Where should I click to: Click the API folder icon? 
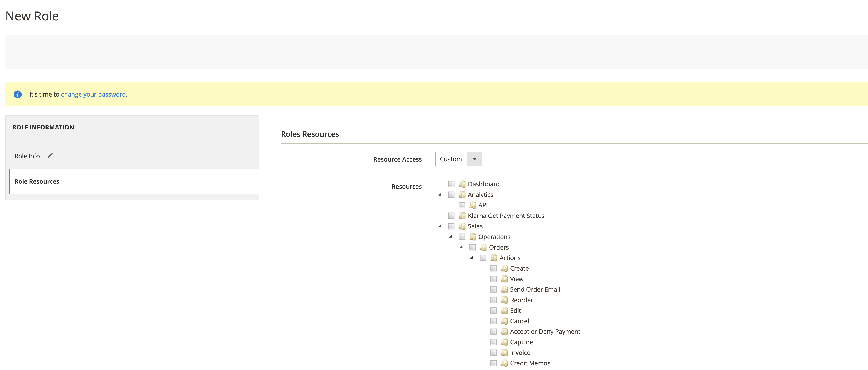pos(472,205)
